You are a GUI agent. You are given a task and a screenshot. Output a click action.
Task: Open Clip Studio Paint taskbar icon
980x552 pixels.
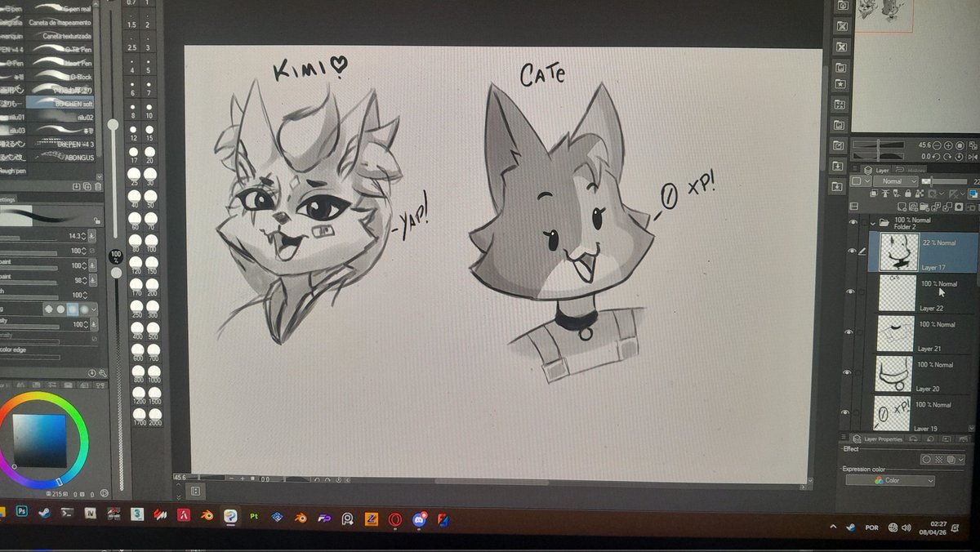click(x=231, y=516)
